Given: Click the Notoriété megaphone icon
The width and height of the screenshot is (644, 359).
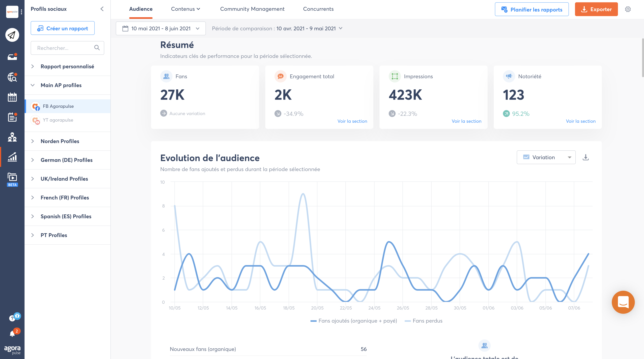Looking at the screenshot, I should [509, 76].
